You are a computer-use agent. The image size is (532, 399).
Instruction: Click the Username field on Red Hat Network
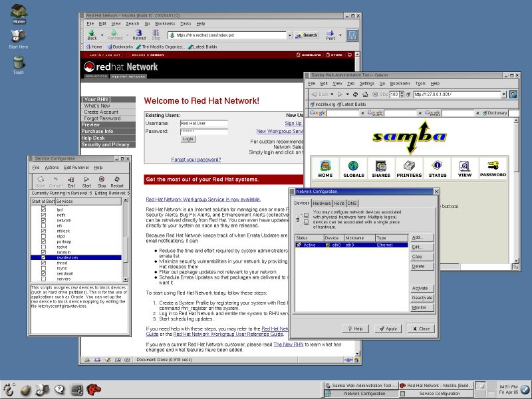[203, 123]
